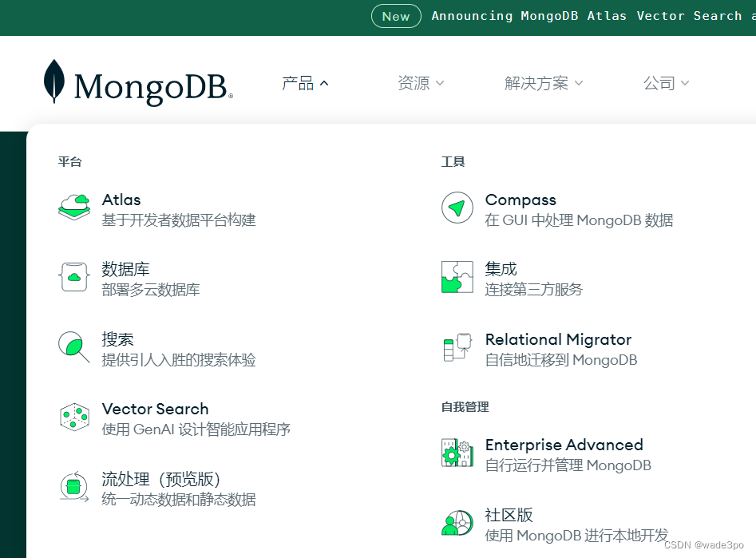Click the Enterprise Advanced gear icon

coord(457,453)
